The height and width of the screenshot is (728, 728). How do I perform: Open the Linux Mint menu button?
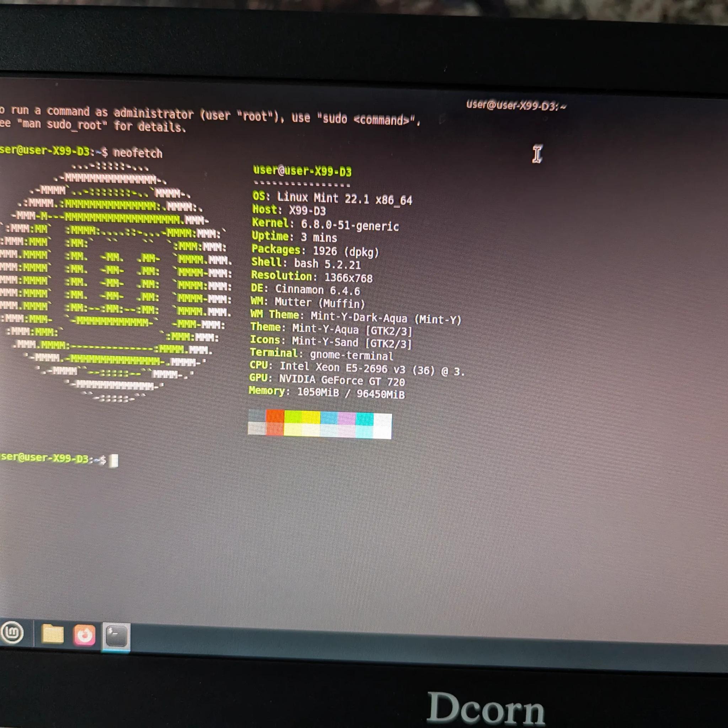pyautogui.click(x=12, y=633)
